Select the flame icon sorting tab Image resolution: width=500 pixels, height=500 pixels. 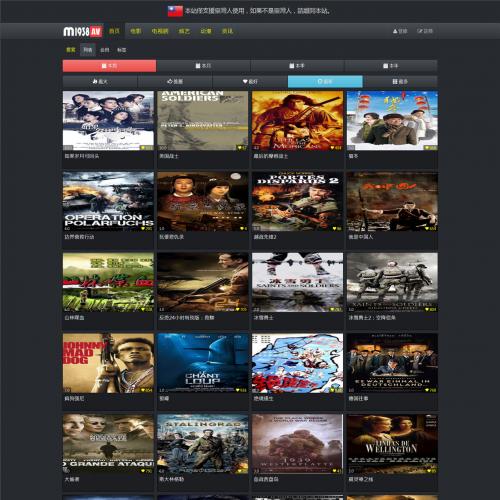[100, 81]
